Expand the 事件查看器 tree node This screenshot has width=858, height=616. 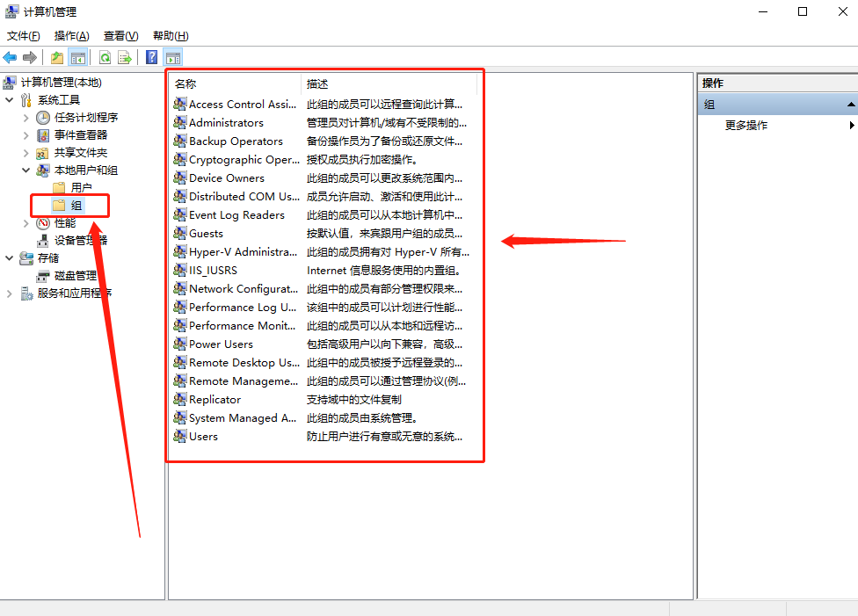tap(25, 135)
